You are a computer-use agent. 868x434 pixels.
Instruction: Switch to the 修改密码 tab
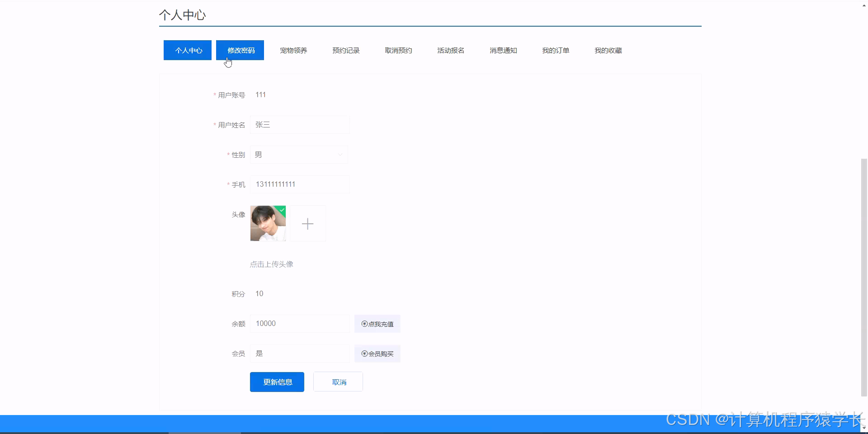pos(240,50)
